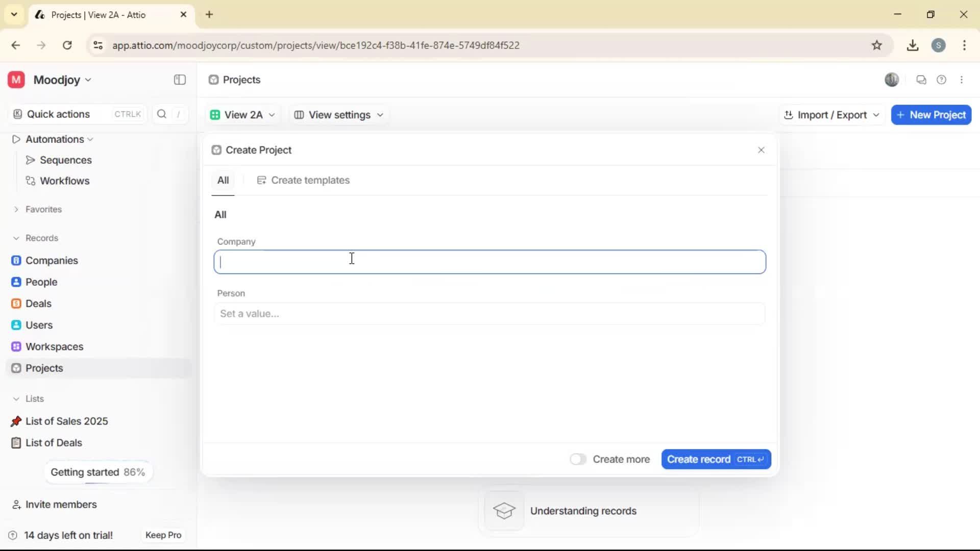Open the View 2A dropdown
The image size is (980, 551).
tap(243, 115)
